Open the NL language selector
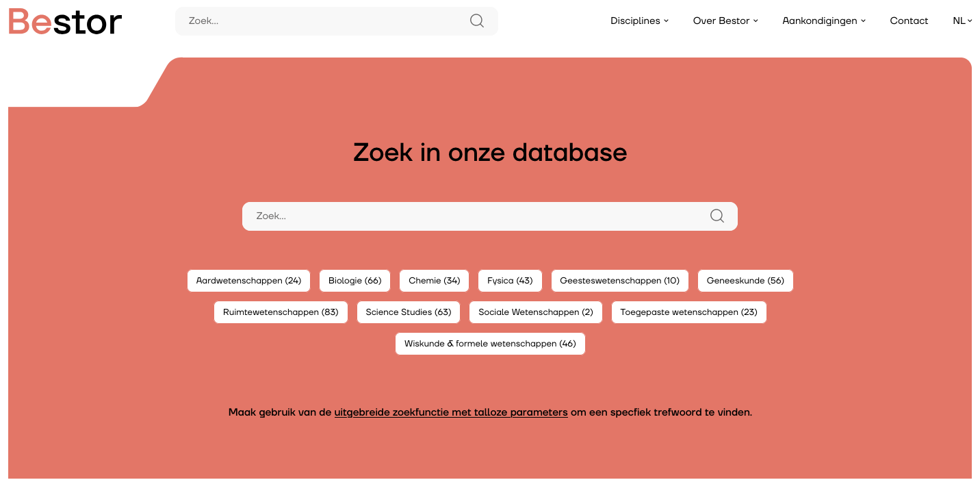Image resolution: width=980 pixels, height=493 pixels. point(962,21)
